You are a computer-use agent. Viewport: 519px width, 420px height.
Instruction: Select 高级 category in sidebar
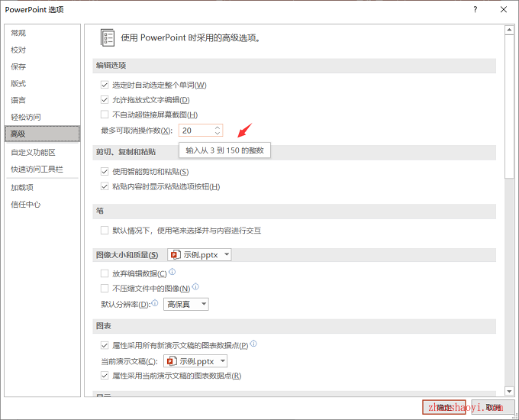(x=43, y=134)
